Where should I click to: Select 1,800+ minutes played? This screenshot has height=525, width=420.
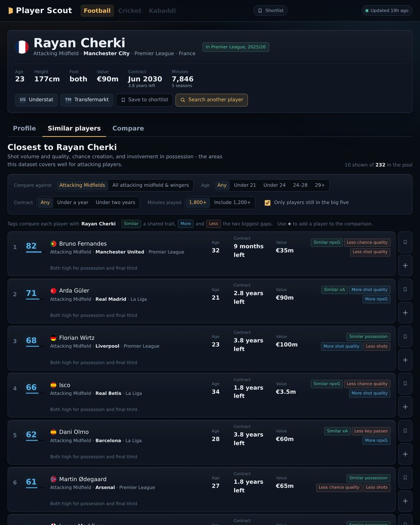point(197,203)
